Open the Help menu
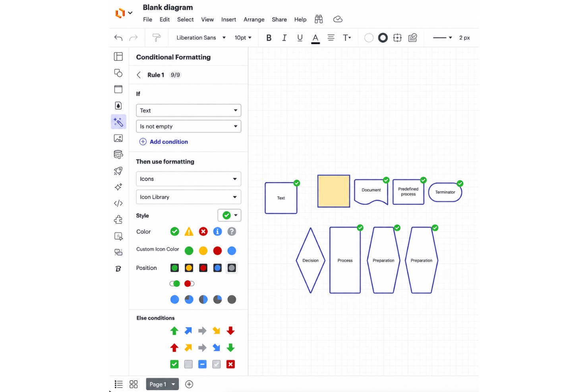The width and height of the screenshot is (588, 392). coord(300,19)
